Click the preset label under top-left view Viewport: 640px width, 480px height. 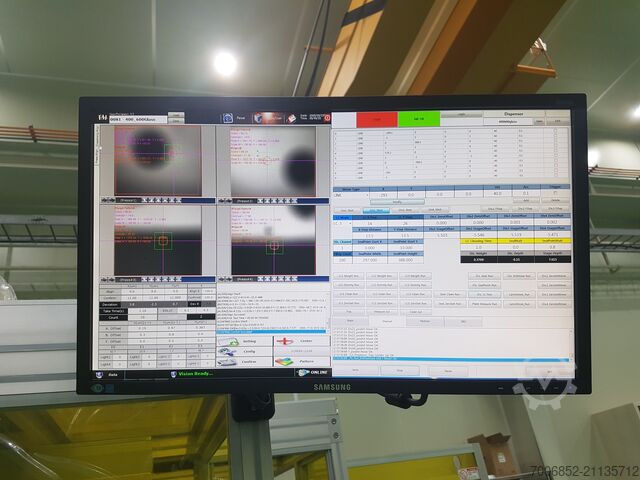coord(129,200)
